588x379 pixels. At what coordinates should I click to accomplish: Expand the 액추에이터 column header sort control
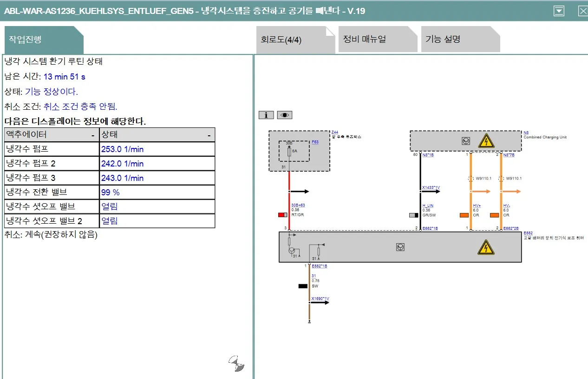click(93, 135)
